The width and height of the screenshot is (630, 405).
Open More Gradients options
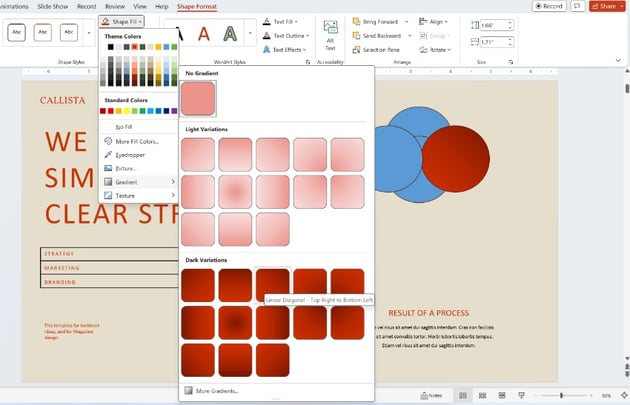point(217,390)
